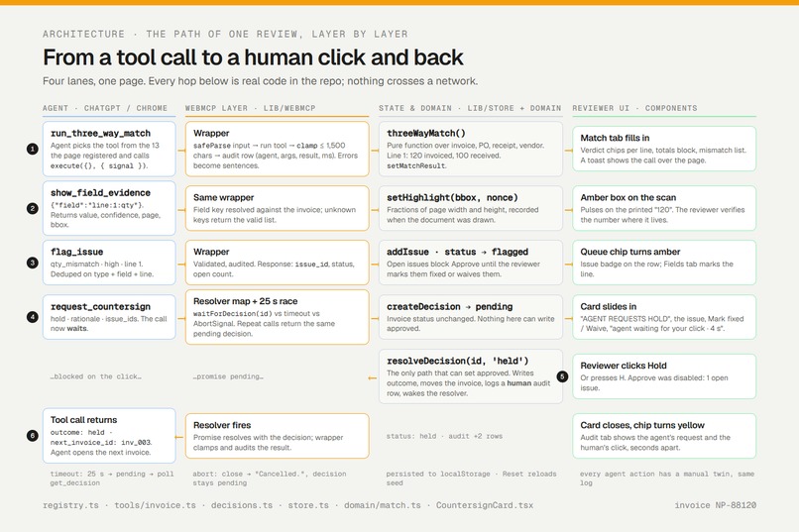Select the "From a tool call to a human click and back" heading
The image size is (799, 532).
point(253,57)
